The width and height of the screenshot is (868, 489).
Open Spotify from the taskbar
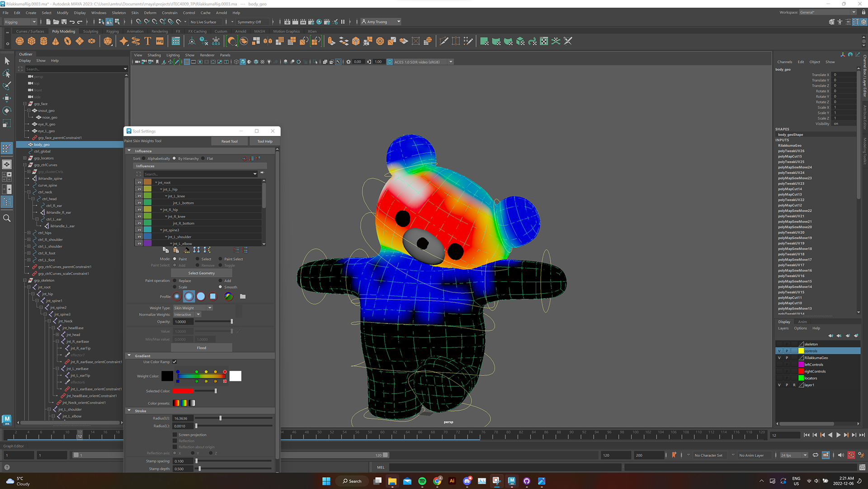422,481
